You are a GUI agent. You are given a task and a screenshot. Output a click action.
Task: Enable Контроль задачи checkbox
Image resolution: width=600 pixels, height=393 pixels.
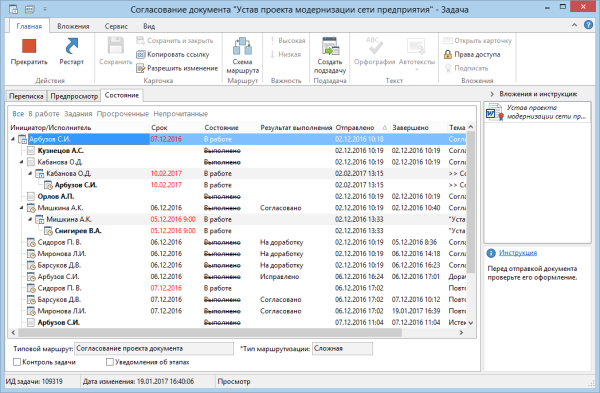[17, 362]
